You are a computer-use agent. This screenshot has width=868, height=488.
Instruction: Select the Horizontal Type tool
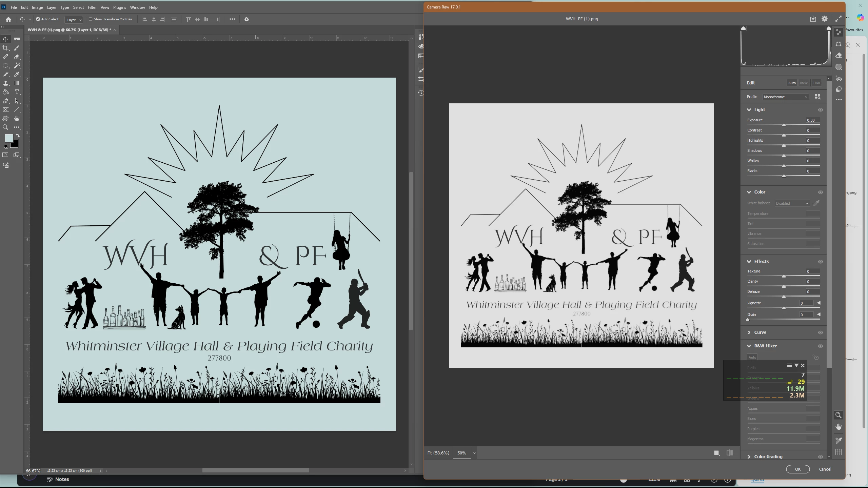click(17, 92)
